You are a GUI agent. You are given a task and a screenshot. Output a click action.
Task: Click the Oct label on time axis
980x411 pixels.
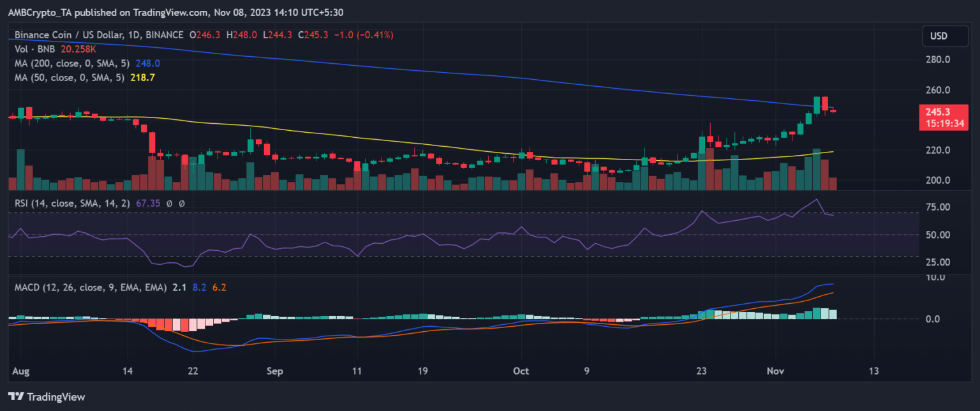tap(521, 371)
